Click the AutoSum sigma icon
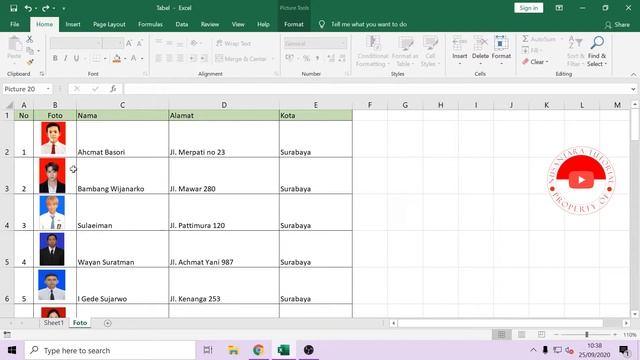The image size is (640, 360). pyautogui.click(x=526, y=39)
